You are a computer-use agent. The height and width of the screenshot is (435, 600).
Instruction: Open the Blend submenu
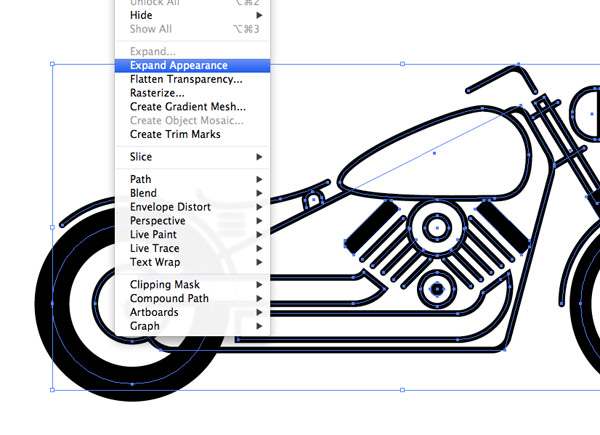tap(192, 193)
